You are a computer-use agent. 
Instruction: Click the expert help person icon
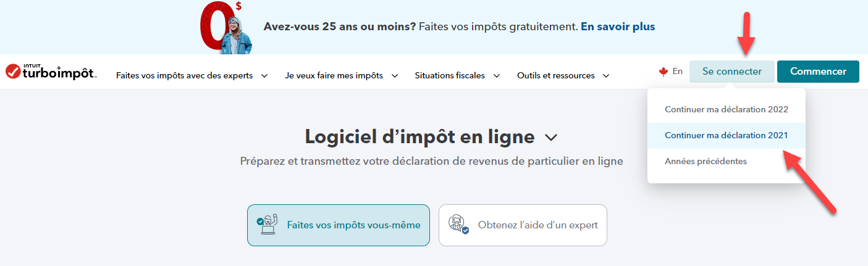[x=459, y=225]
